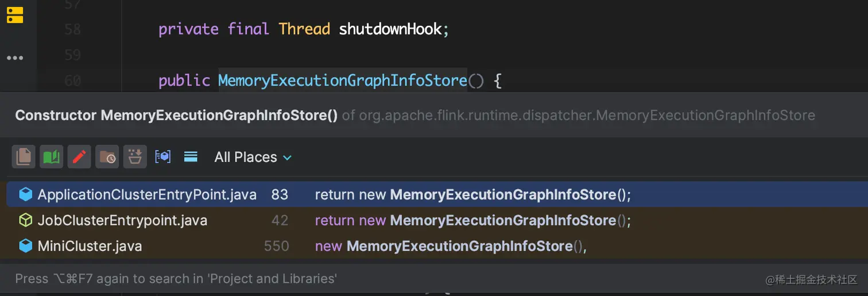The height and width of the screenshot is (296, 868).
Task: Click the stacked documents icon in usages toolbar
Action: pos(24,157)
